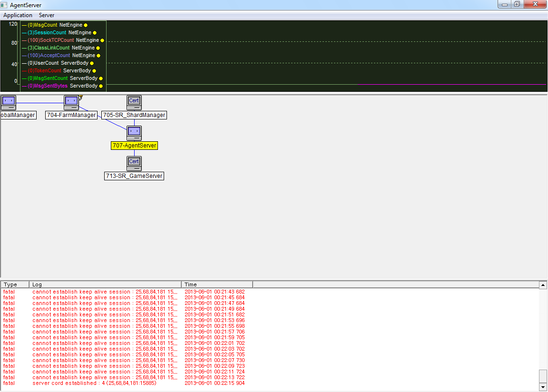The width and height of the screenshot is (548, 392).
Task: Click the highlighted 707-AgentServer label
Action: tap(134, 146)
